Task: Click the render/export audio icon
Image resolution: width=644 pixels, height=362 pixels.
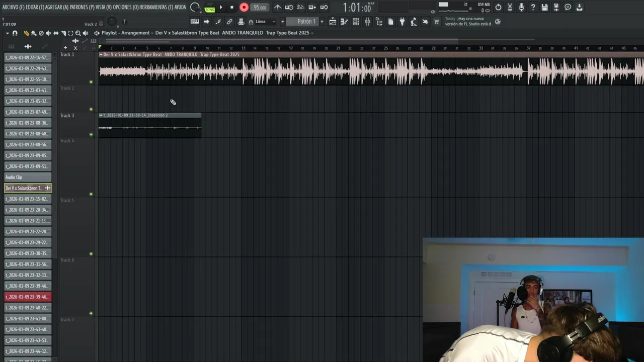Action: 556,7
